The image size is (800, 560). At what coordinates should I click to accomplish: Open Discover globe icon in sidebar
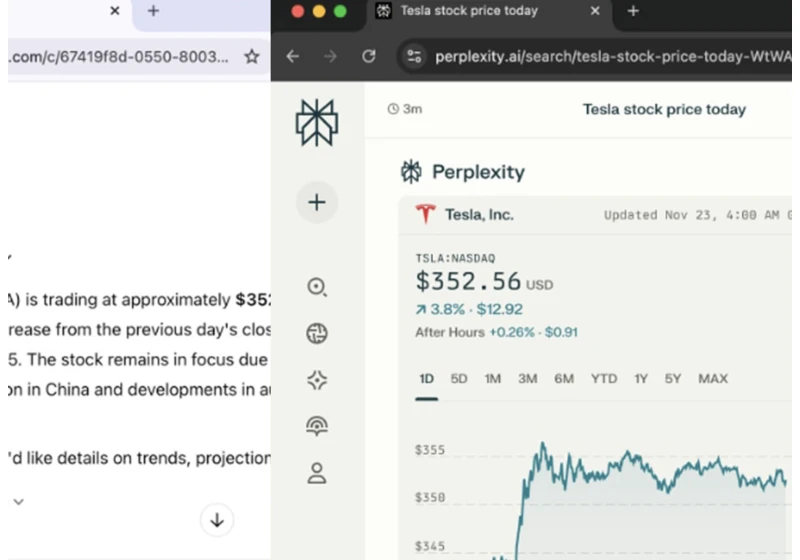coord(317,334)
